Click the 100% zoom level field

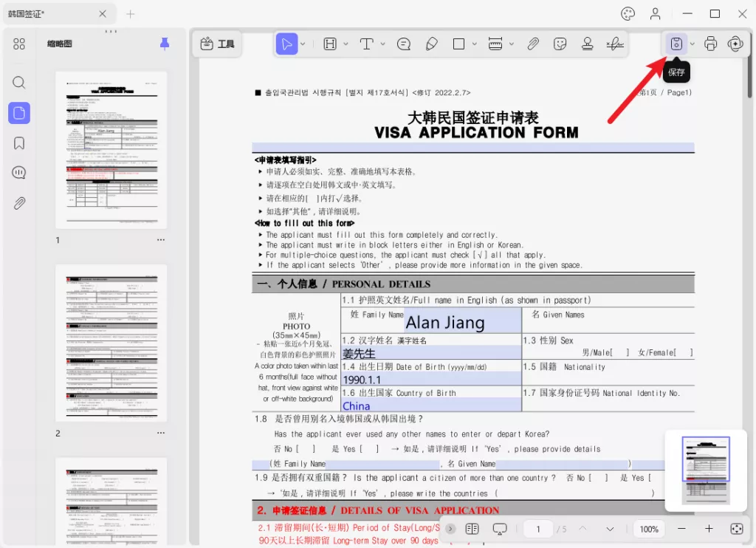tap(649, 529)
